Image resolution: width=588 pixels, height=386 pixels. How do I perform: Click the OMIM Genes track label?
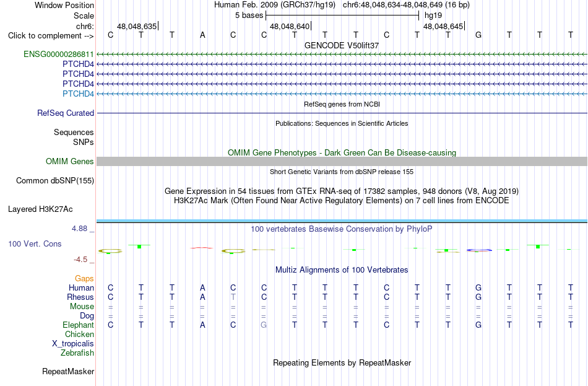[x=70, y=162]
